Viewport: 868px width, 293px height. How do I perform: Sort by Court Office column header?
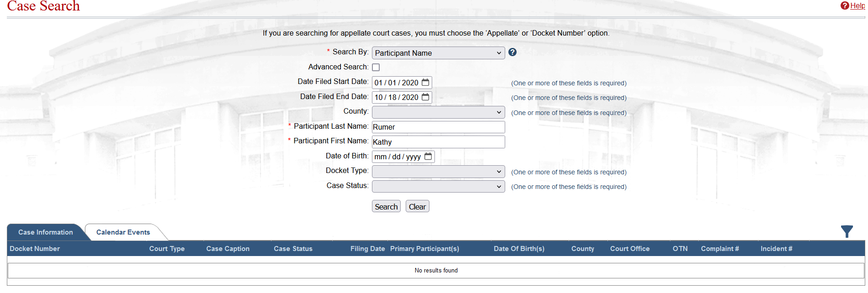click(630, 249)
